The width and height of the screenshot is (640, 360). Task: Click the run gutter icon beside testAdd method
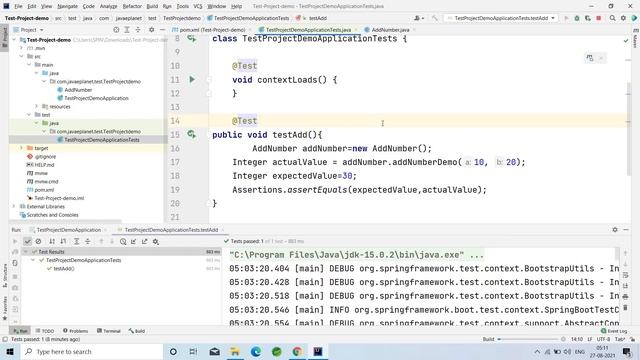point(191,134)
